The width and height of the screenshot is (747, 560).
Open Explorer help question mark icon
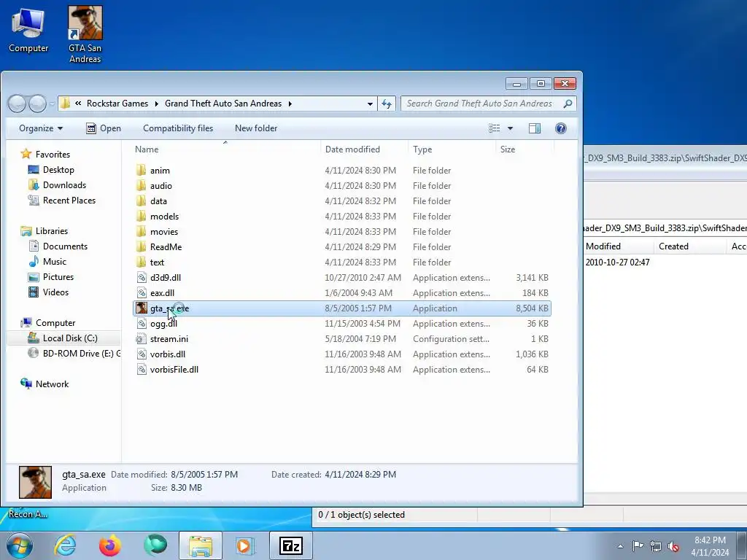click(x=561, y=128)
